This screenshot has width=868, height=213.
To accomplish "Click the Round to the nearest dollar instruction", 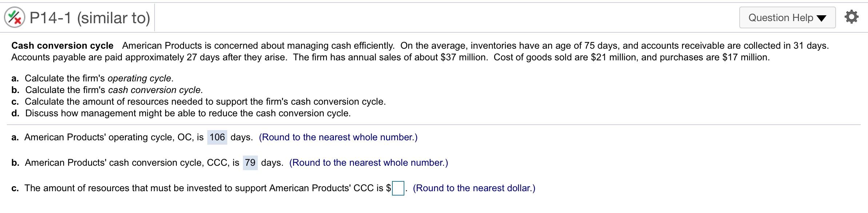I will pyautogui.click(x=474, y=188).
